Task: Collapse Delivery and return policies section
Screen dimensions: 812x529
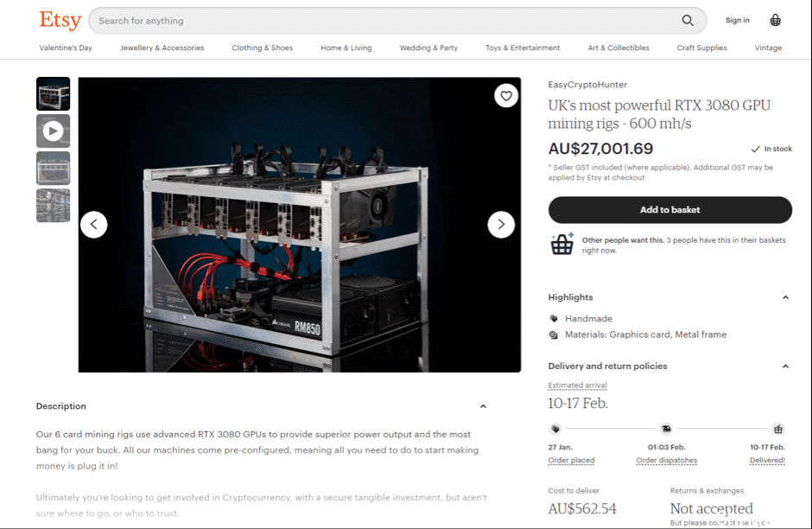Action: [x=785, y=366]
